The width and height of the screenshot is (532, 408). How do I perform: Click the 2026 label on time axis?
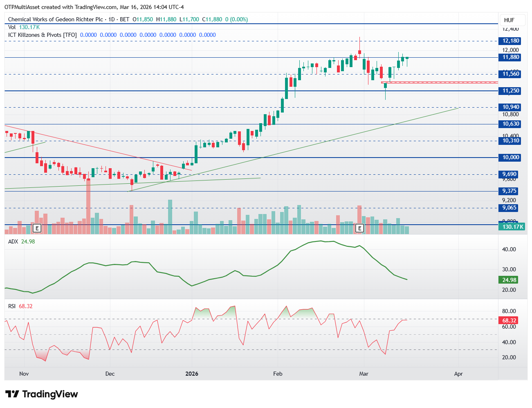192,374
